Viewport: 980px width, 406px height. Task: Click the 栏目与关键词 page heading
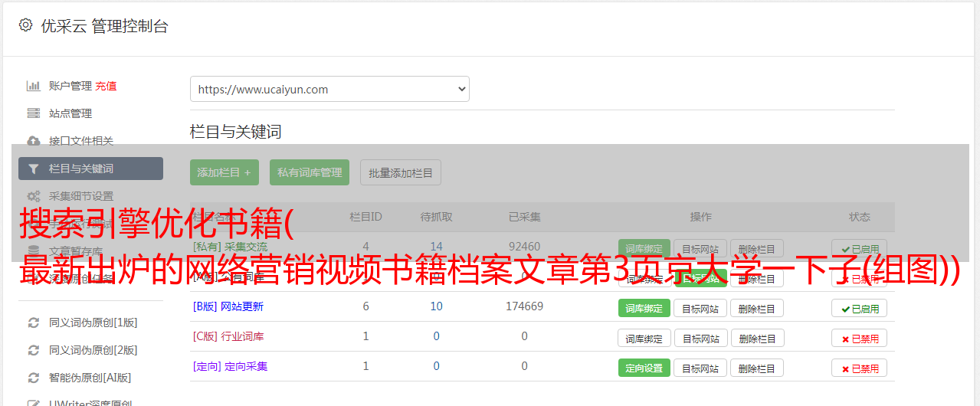tap(235, 132)
